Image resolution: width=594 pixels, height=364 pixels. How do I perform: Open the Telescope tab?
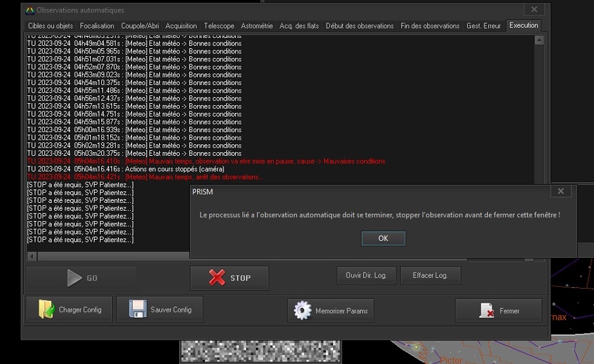219,26
